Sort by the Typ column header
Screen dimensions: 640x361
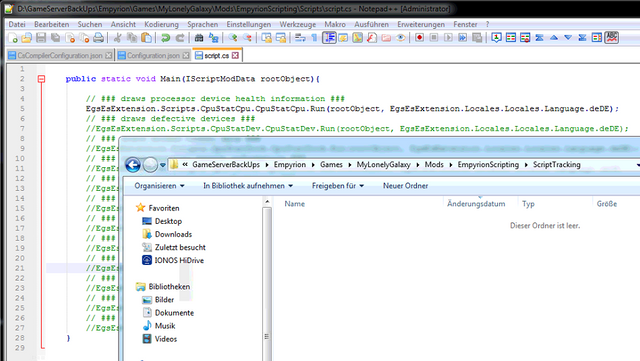pos(528,204)
